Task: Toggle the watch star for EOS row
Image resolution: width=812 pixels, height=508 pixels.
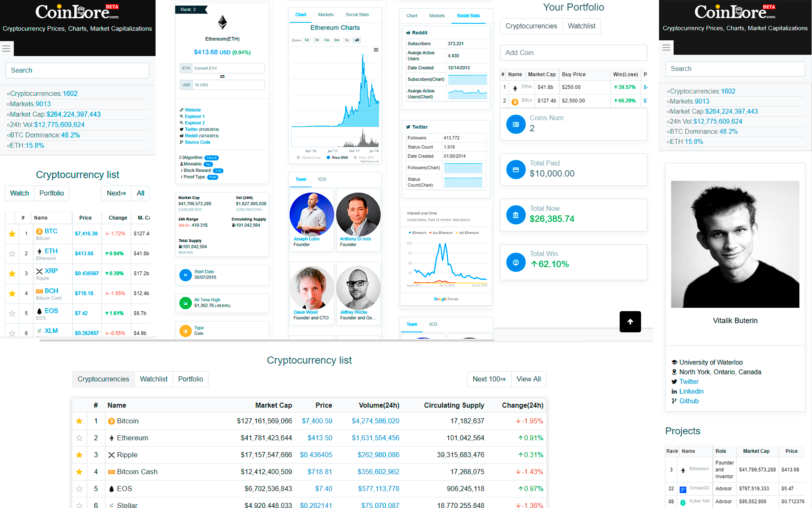Action: [x=79, y=489]
